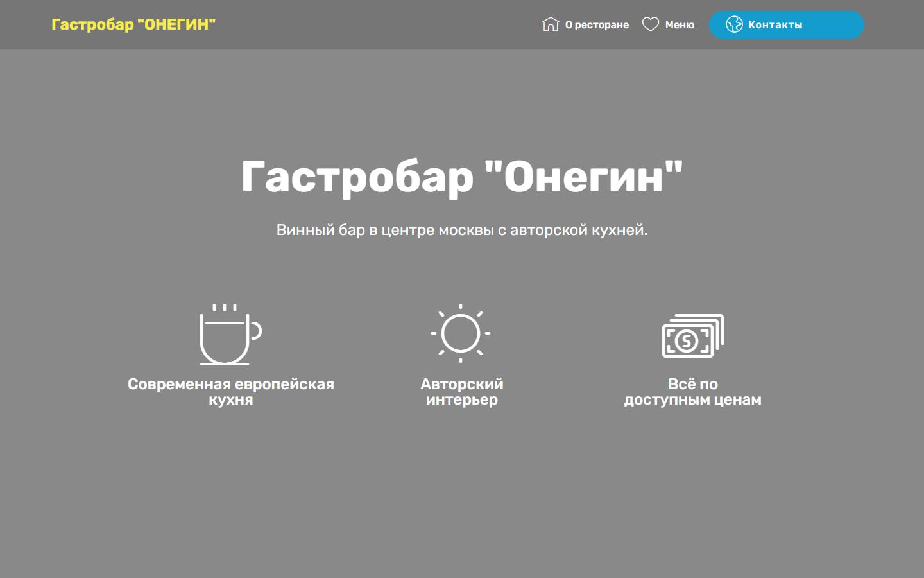The image size is (924, 578).
Task: Click the banknotes money icon
Action: click(693, 336)
